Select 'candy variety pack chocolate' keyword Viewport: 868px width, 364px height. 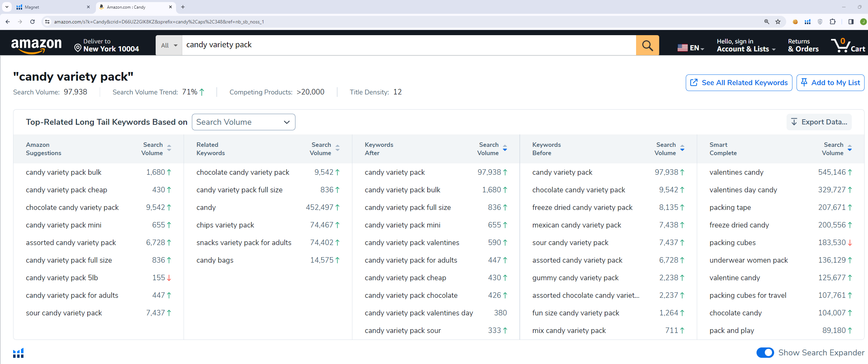411,295
